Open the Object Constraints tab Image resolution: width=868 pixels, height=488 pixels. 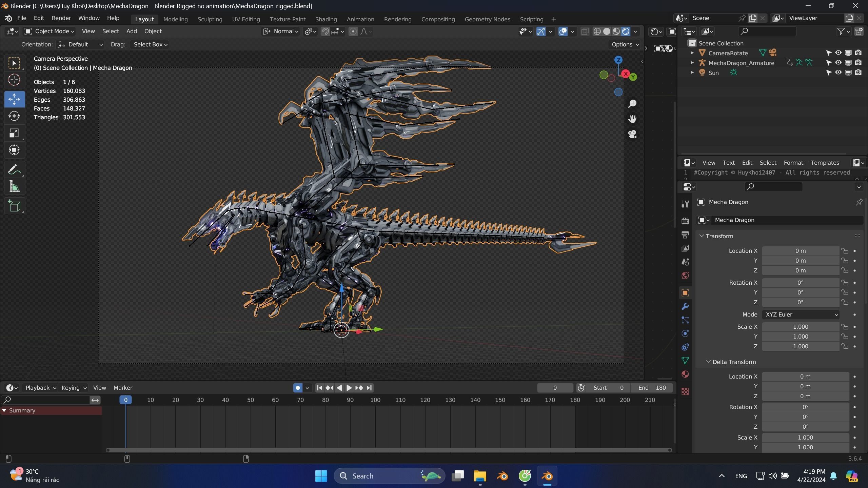pos(685,347)
